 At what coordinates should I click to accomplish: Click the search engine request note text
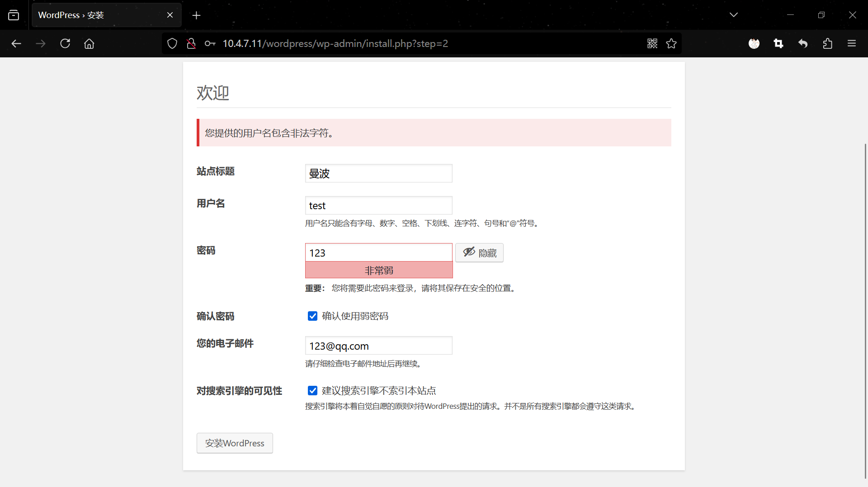tap(472, 406)
